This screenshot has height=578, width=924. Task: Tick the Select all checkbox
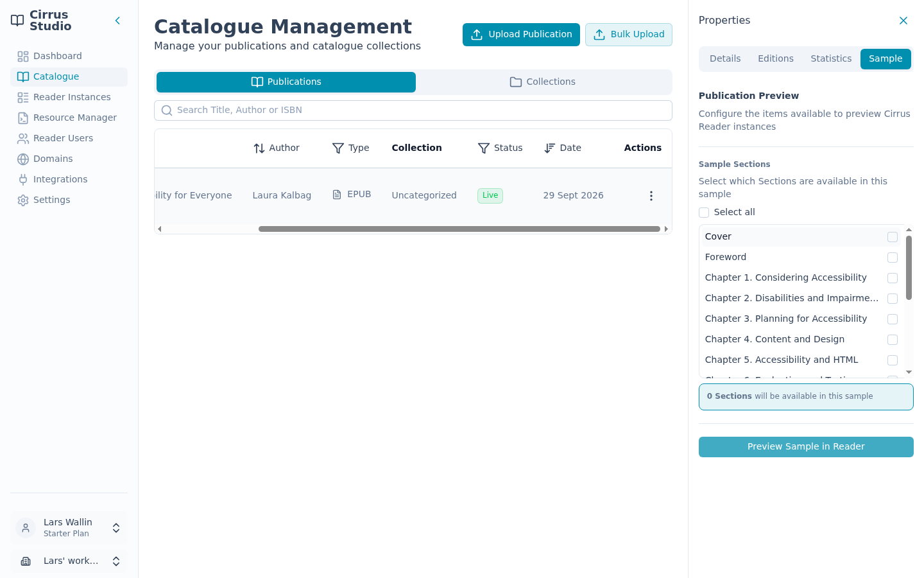704,213
